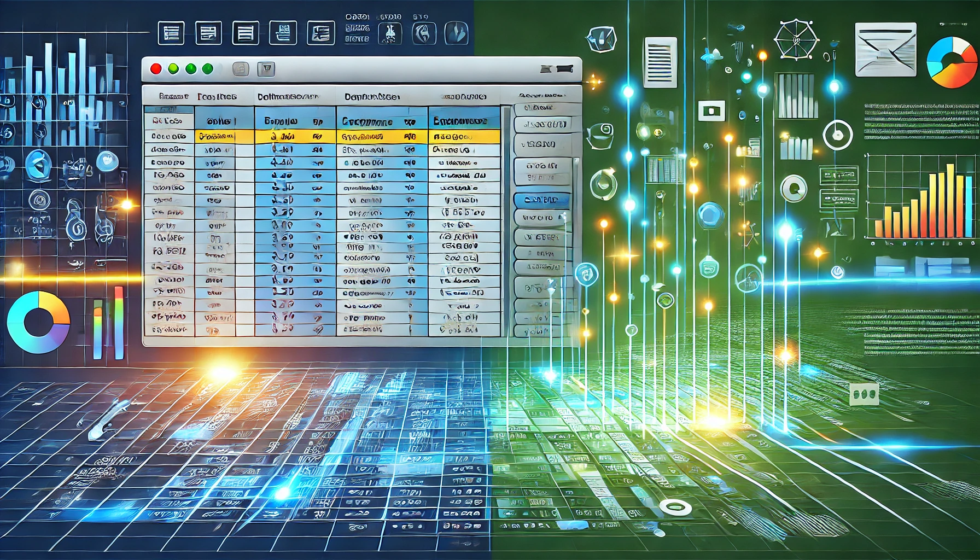
Task: Click the faded gray toolbar button in the window title bar
Action: click(241, 69)
